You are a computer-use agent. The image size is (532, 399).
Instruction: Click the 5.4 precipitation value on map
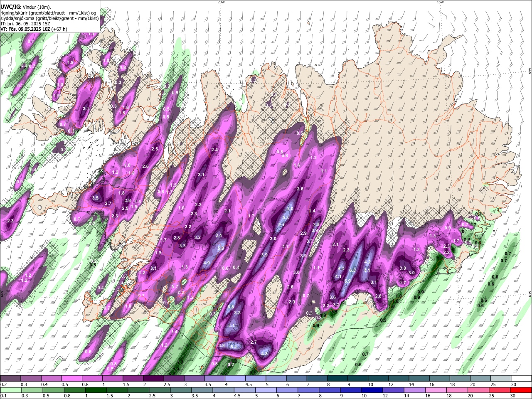coord(233,346)
